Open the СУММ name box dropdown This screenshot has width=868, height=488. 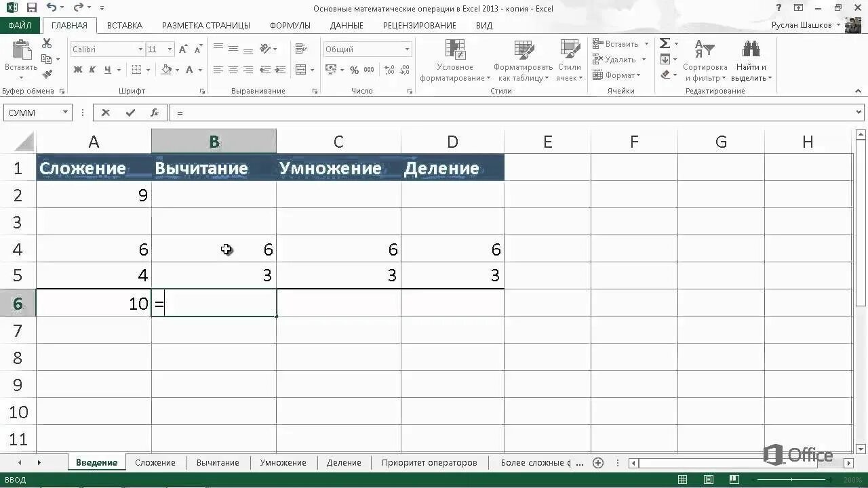[65, 113]
